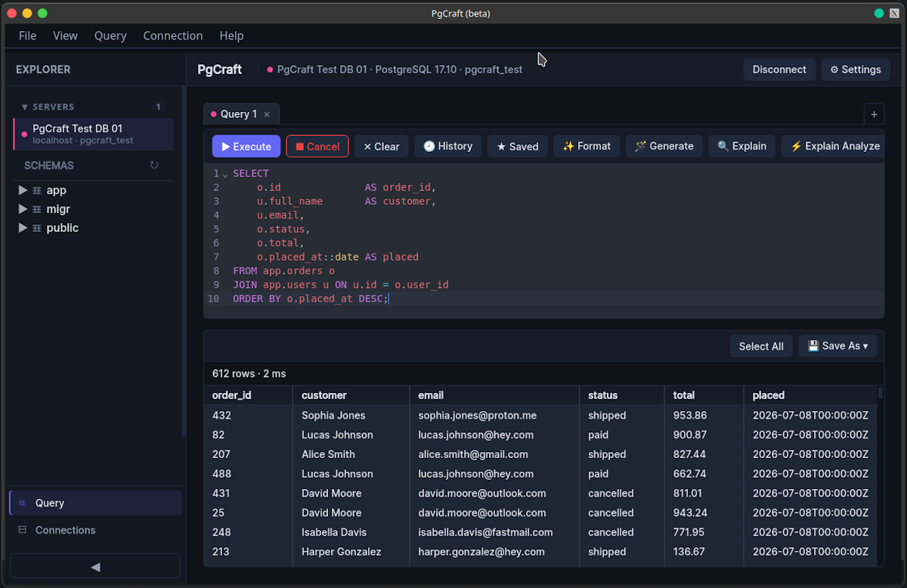This screenshot has height=588, width=907.
Task: Sort by the email column header
Action: click(x=494, y=395)
